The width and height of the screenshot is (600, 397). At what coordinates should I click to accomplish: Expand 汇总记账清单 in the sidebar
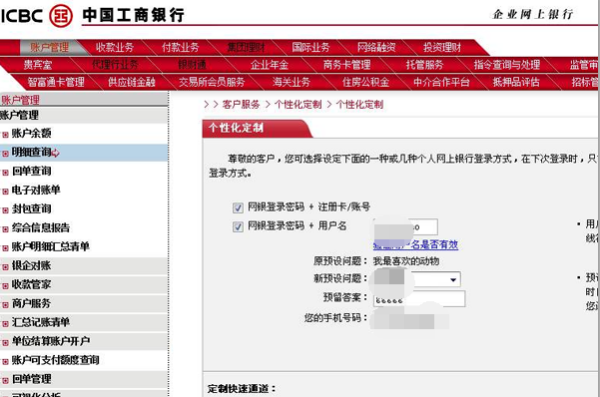[x=41, y=322]
